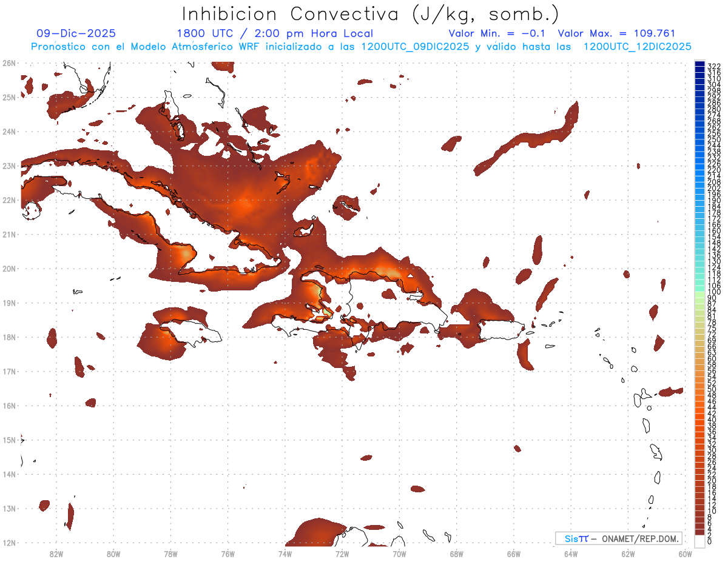This screenshot has width=728, height=562.
Task: Click the "17N" latitude label
Action: click(x=9, y=371)
